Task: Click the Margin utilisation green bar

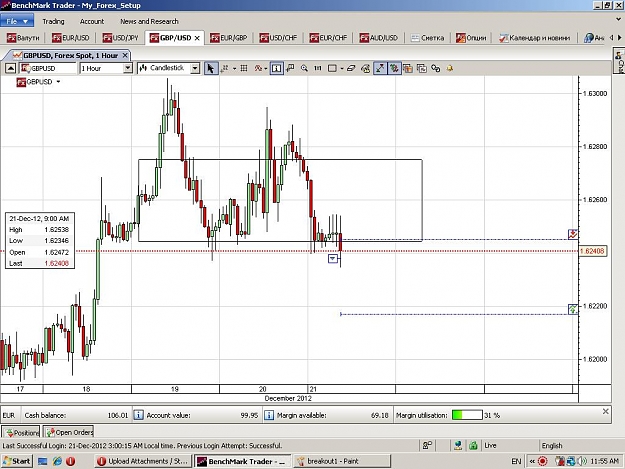Action: (467, 415)
